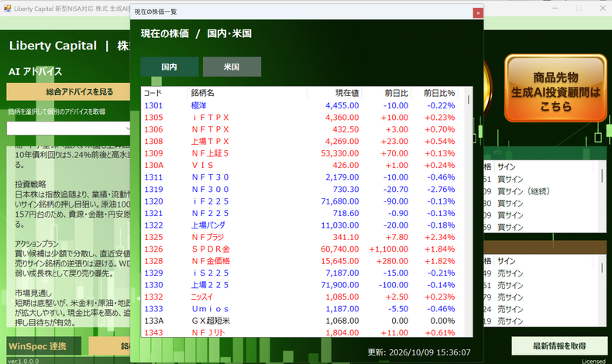Click the コード column header

coord(164,93)
